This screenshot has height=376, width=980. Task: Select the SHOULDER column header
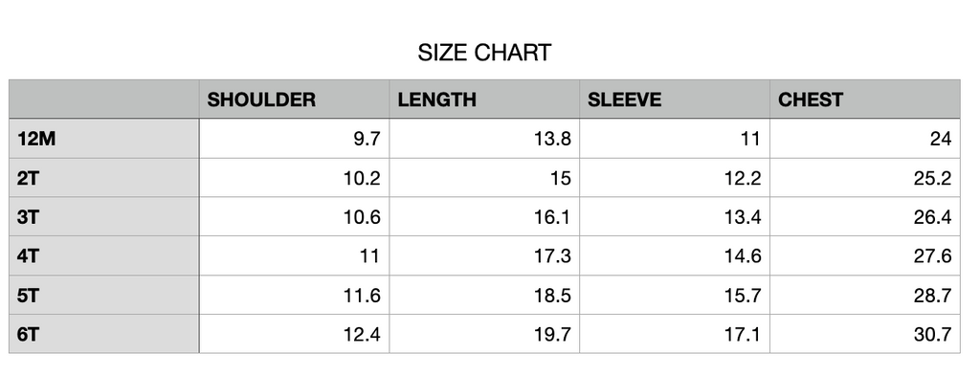[x=294, y=100]
